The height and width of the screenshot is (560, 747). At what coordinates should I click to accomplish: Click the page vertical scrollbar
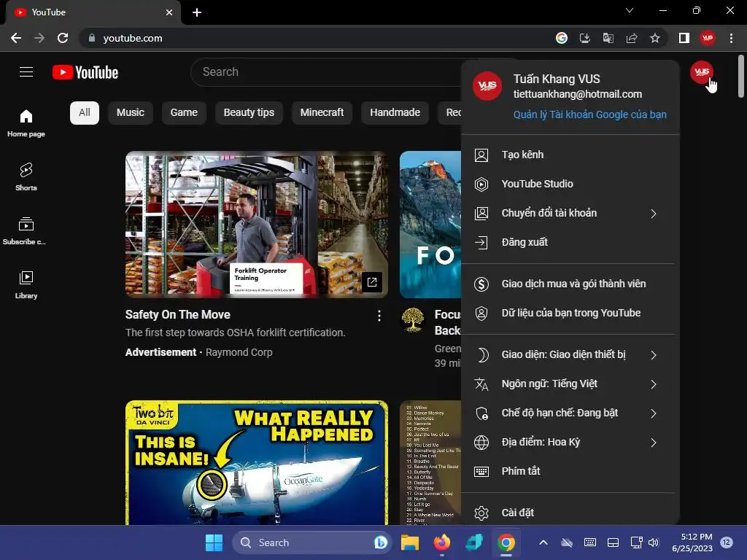741,76
